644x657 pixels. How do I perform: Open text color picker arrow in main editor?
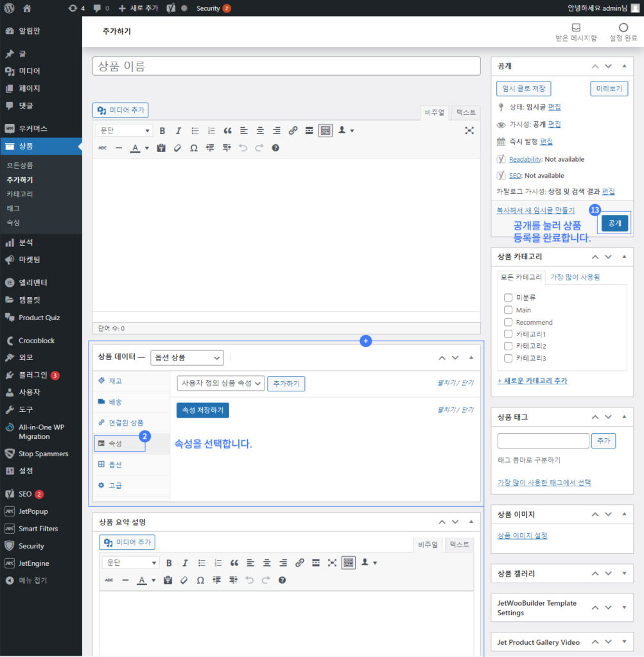click(x=146, y=148)
